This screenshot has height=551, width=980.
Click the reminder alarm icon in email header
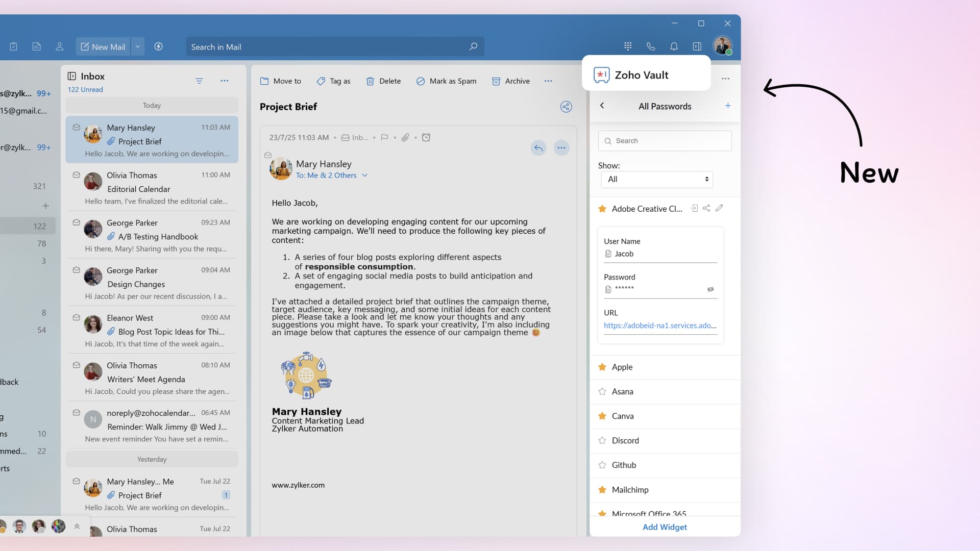426,137
